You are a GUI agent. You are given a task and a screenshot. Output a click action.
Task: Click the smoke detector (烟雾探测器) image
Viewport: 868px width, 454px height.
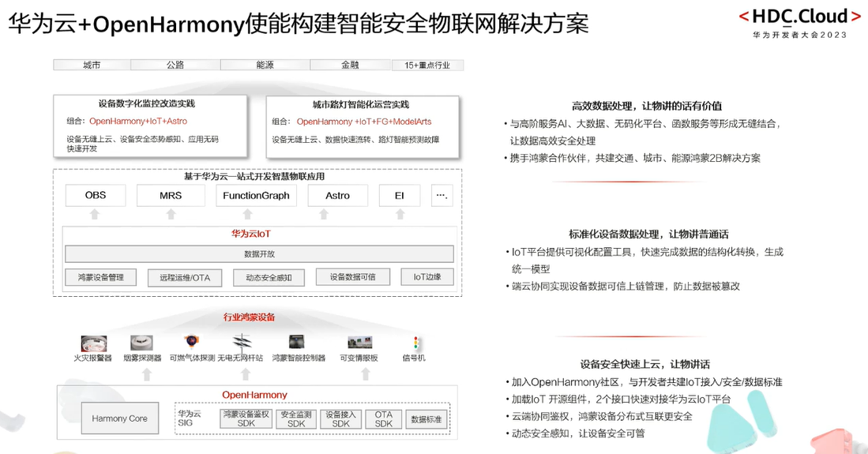tap(141, 343)
